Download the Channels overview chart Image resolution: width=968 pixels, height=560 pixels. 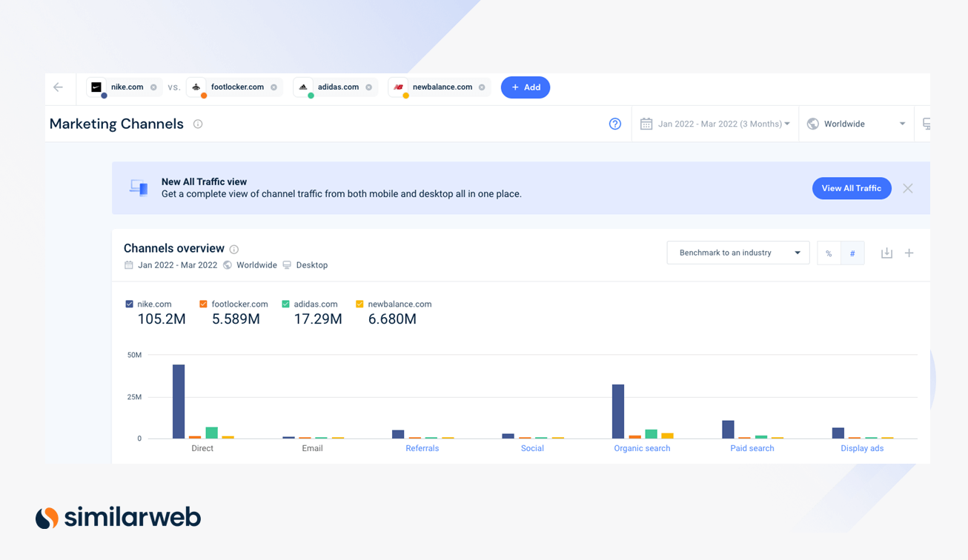pos(886,253)
